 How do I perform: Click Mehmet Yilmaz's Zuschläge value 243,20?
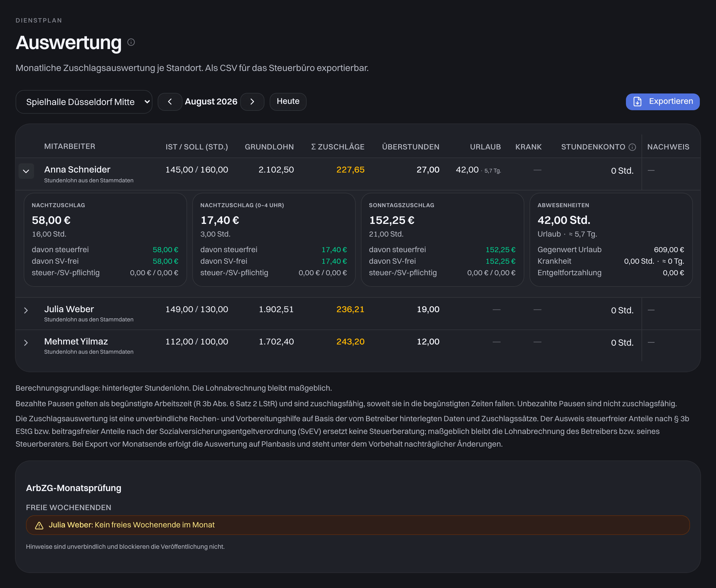coord(350,341)
